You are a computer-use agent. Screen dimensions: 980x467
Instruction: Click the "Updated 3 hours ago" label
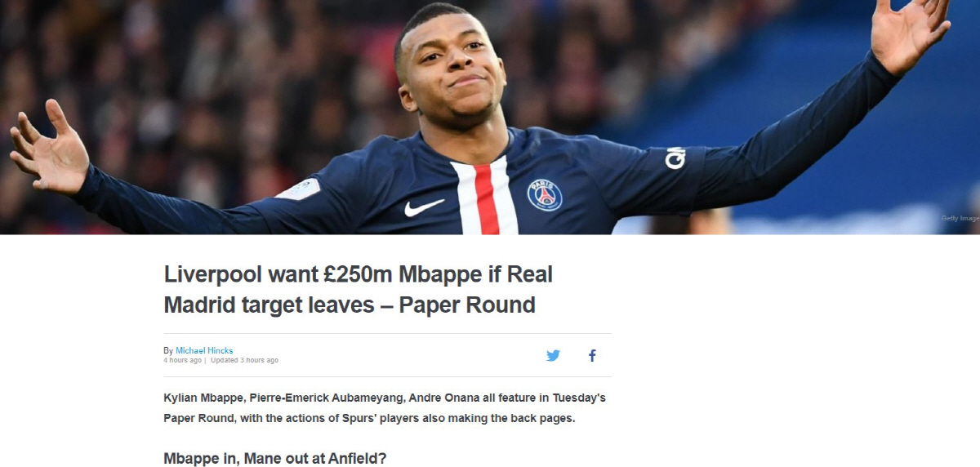244,360
